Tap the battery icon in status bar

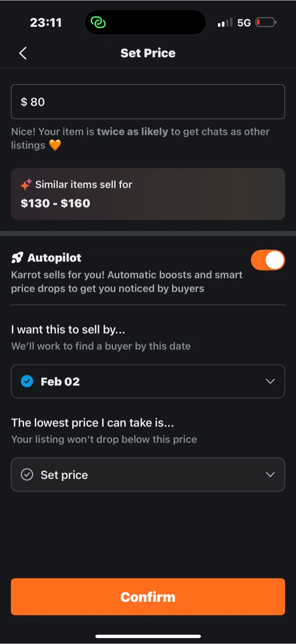(266, 22)
